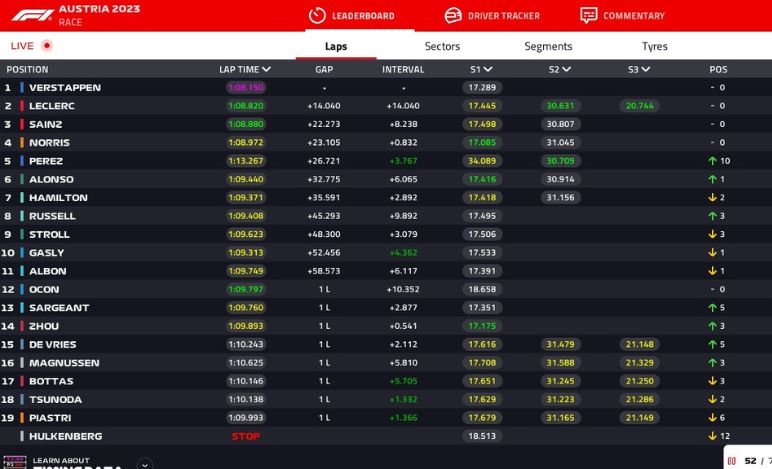Click Hulkenberg's red STOP status
The image size is (772, 469).
(245, 436)
